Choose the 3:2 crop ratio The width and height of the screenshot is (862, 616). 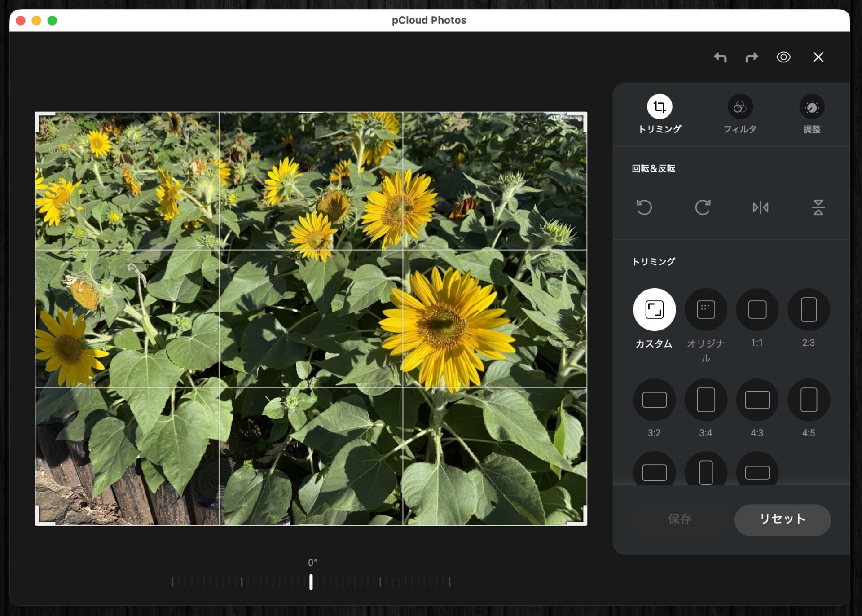tap(654, 400)
